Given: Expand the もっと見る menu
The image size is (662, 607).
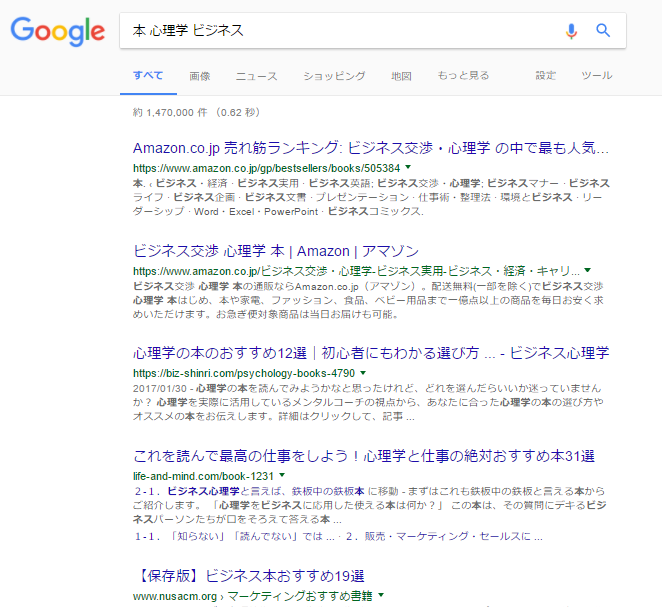Looking at the screenshot, I should 463,76.
